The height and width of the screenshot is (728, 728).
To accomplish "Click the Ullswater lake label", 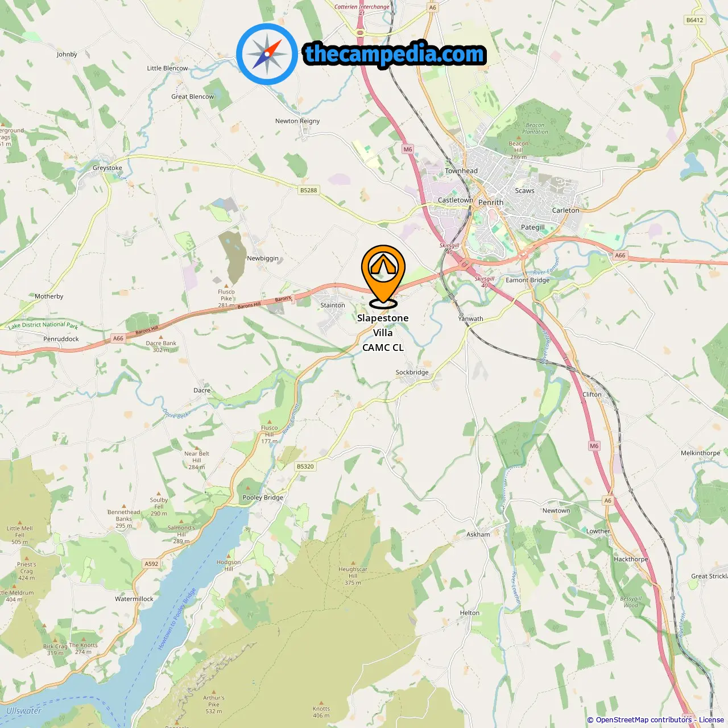I will point(23,710).
